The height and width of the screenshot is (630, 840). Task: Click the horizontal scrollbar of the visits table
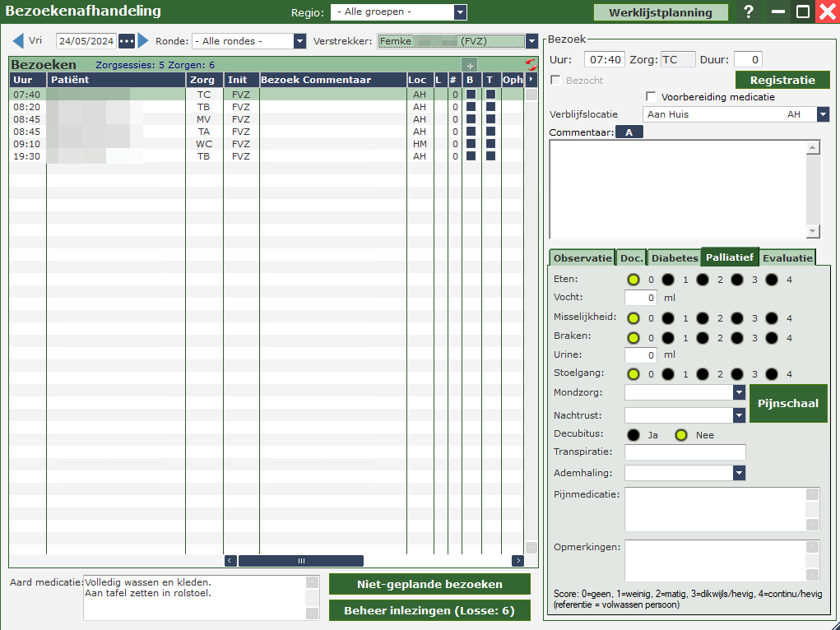point(301,561)
